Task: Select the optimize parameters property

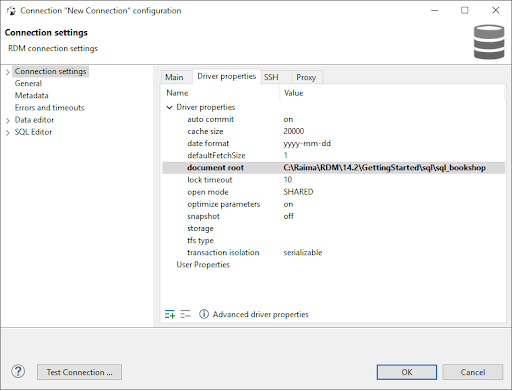Action: (x=333, y=204)
